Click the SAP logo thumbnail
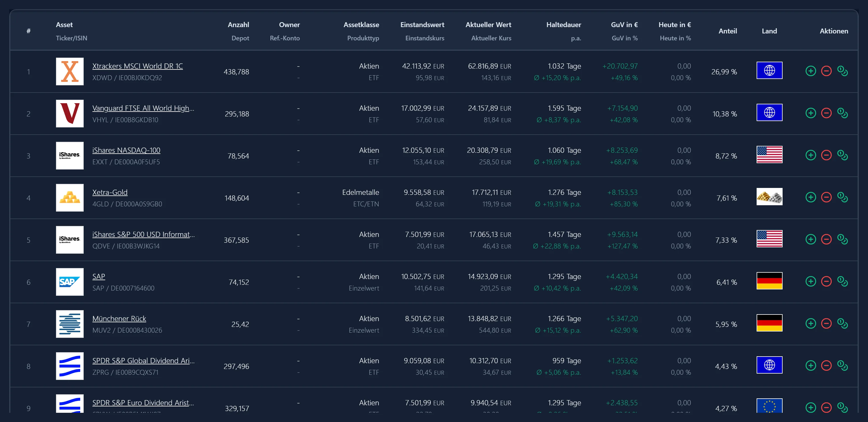Viewport: 868px width, 422px height. point(70,282)
